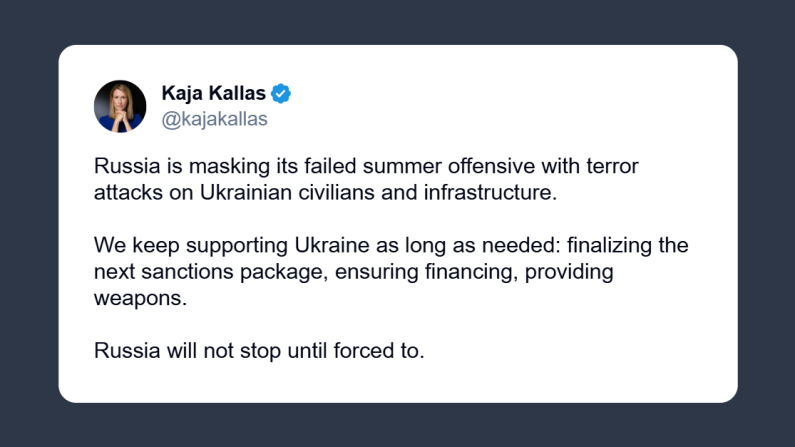Click Kaja Kallas profile picture

[120, 106]
